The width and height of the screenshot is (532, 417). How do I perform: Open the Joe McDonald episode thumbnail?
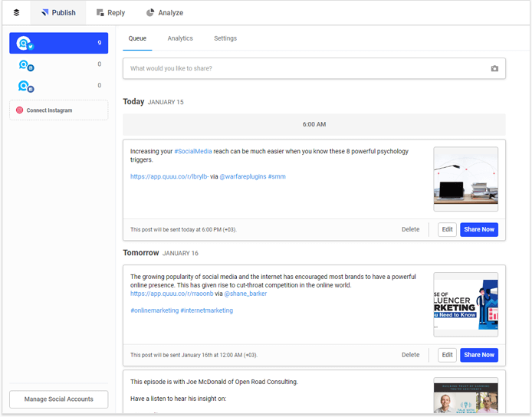[x=466, y=396]
